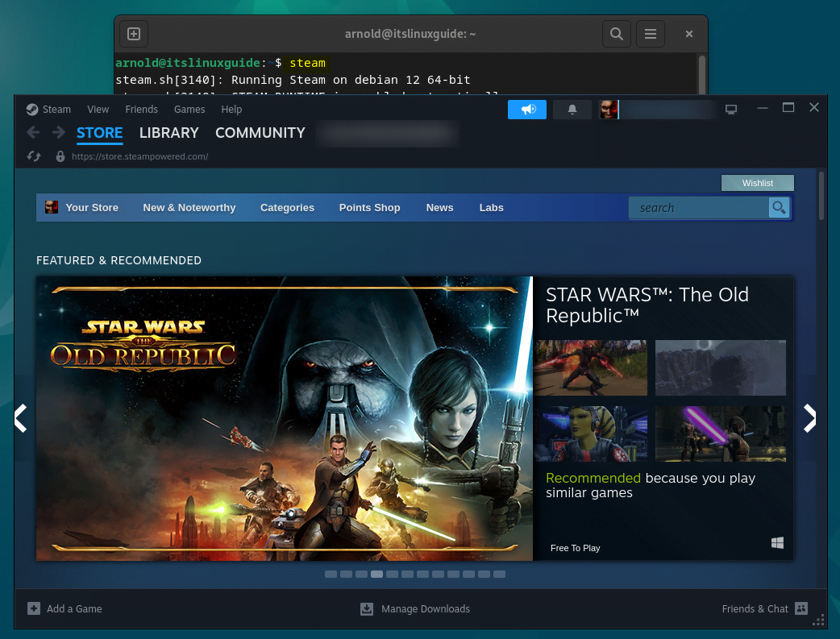The height and width of the screenshot is (639, 840).
Task: Show next featured game with right arrow
Action: 809,418
